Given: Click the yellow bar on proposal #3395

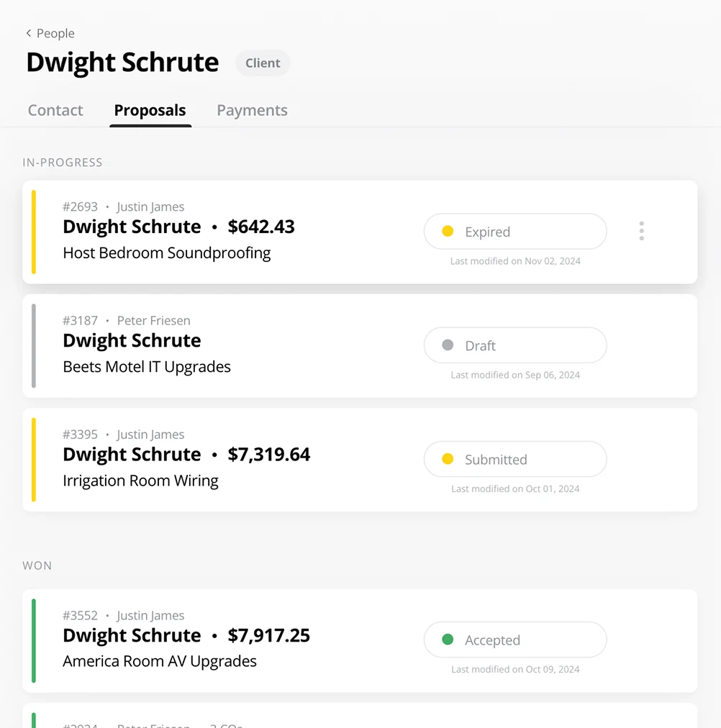Looking at the screenshot, I should pyautogui.click(x=33, y=460).
